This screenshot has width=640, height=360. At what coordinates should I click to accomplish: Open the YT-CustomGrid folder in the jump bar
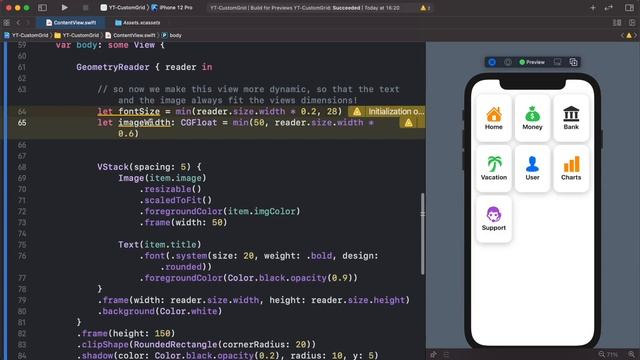point(77,35)
